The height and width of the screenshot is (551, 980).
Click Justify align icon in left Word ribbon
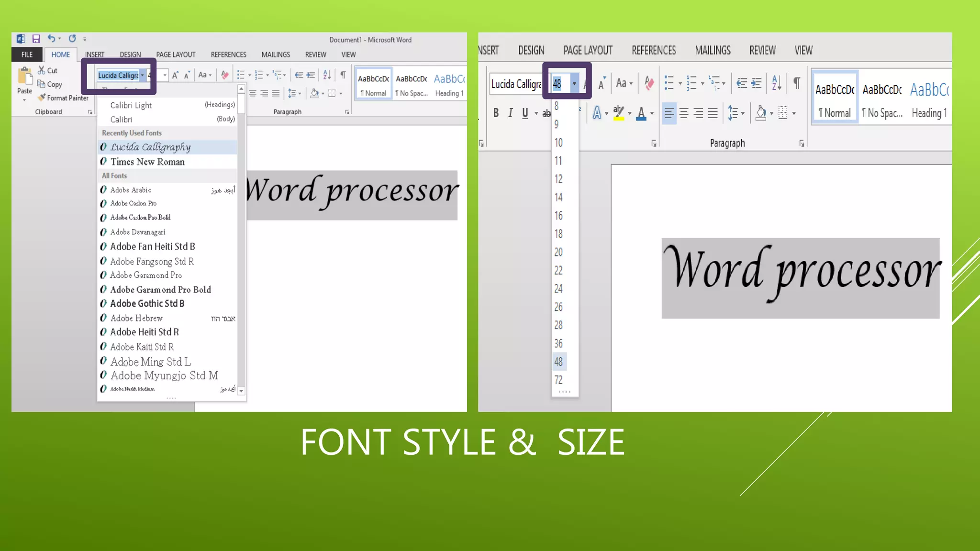[276, 93]
